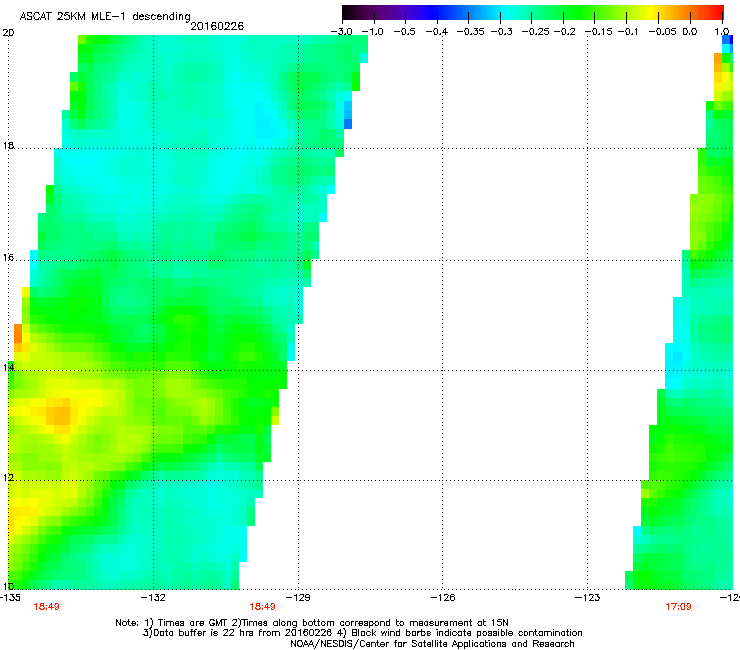Click the colorbar label -0.1

[628, 32]
